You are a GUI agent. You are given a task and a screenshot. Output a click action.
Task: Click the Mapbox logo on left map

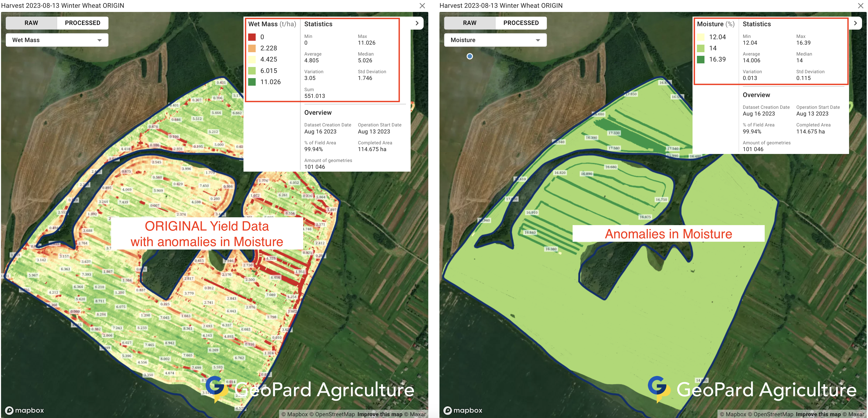(x=25, y=410)
